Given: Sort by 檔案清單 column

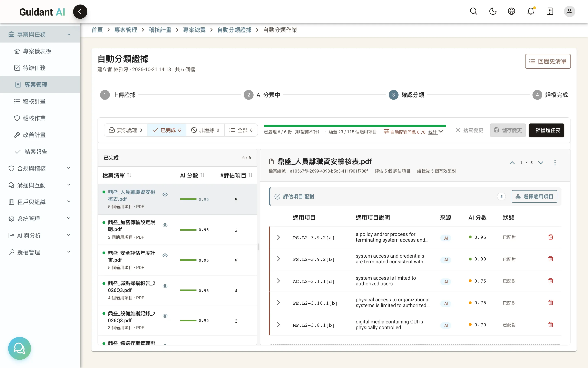Looking at the screenshot, I should pos(117,175).
